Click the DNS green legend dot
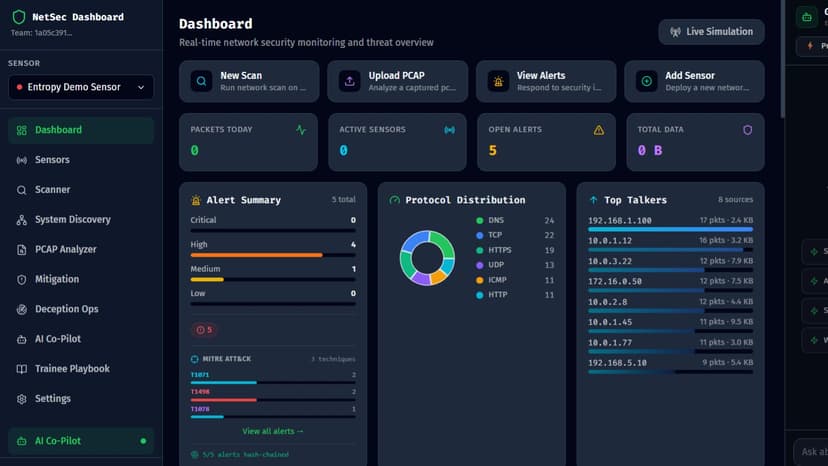Viewport: 828px width, 466px height. (x=479, y=221)
